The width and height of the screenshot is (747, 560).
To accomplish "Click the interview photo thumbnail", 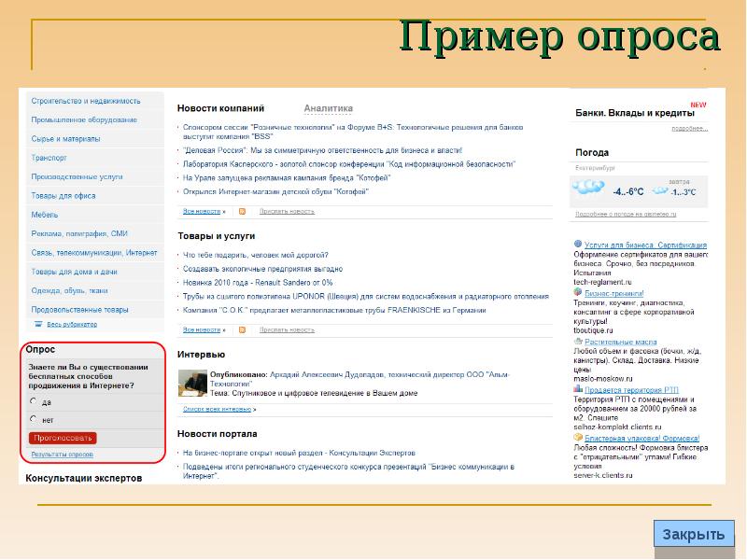I will pos(193,384).
